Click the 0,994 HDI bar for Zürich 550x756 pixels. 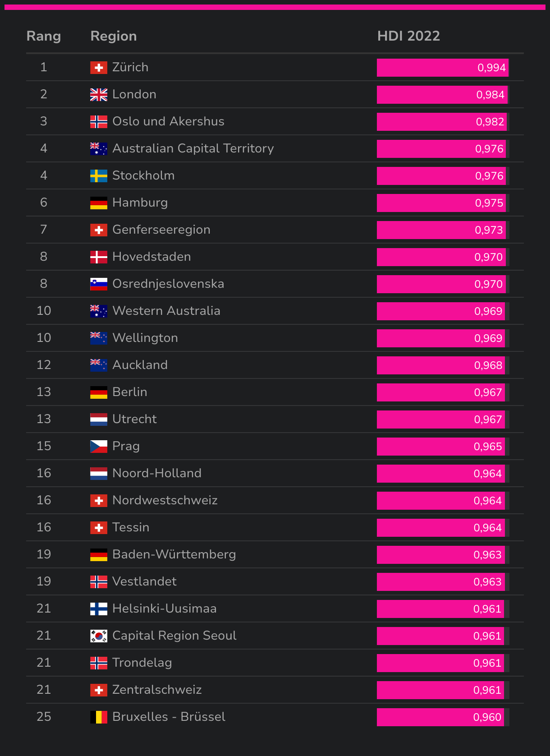443,68
